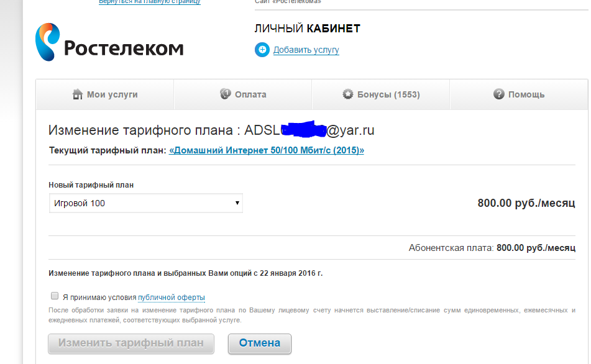Accept the public offer terms checkbox
The image size is (591, 364).
(x=55, y=296)
